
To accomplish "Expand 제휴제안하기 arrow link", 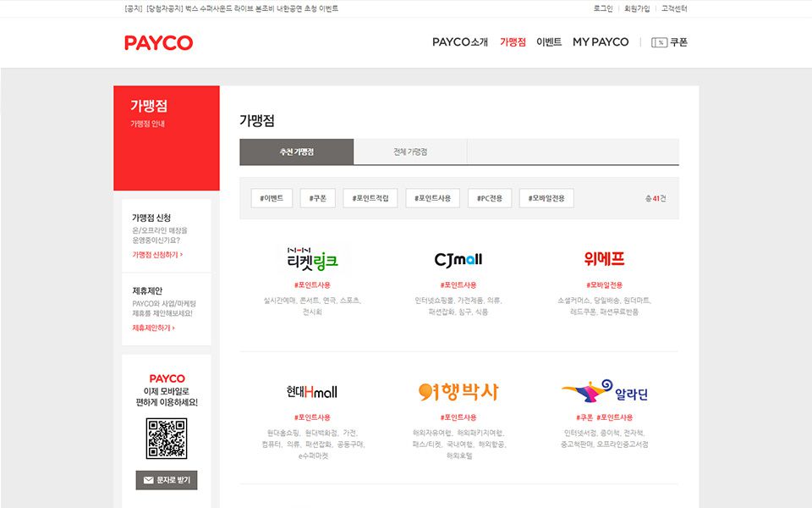I will click(153, 329).
